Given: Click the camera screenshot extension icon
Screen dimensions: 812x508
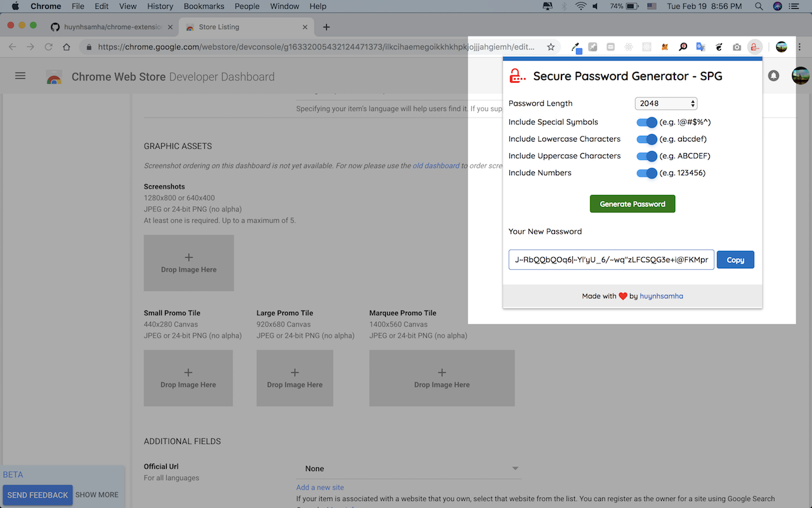Looking at the screenshot, I should tap(737, 47).
